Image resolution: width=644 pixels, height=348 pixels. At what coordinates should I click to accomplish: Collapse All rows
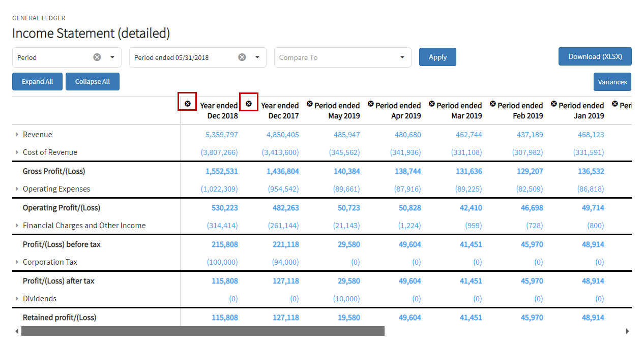(x=93, y=81)
